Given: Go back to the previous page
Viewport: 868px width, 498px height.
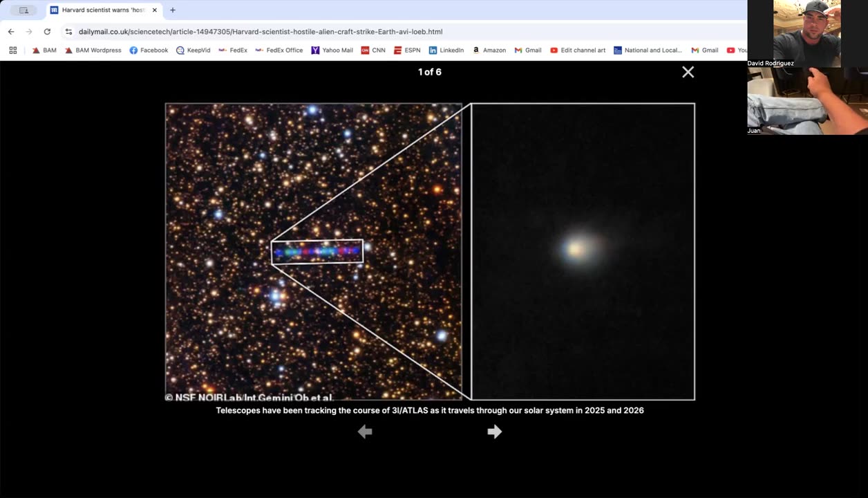Looking at the screenshot, I should pos(11,32).
